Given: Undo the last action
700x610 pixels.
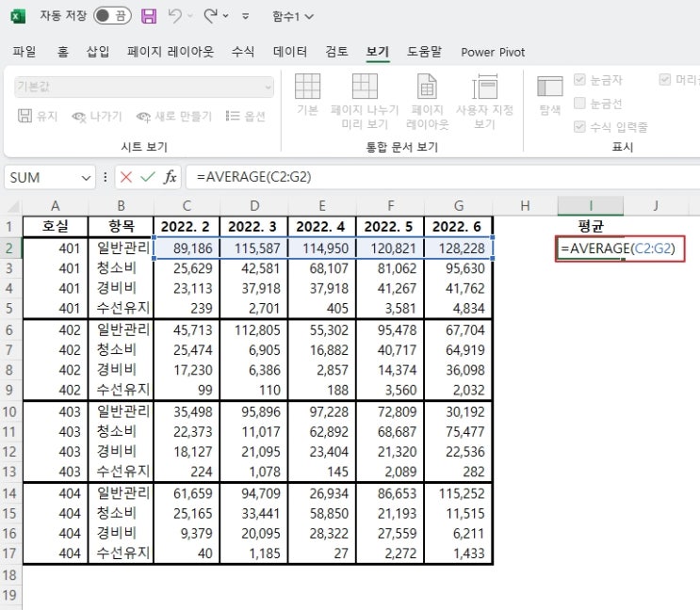Looking at the screenshot, I should (175, 16).
